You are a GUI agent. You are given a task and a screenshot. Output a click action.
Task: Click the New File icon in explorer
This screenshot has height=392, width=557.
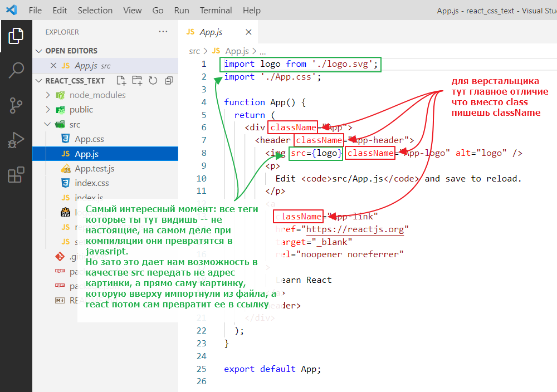121,81
